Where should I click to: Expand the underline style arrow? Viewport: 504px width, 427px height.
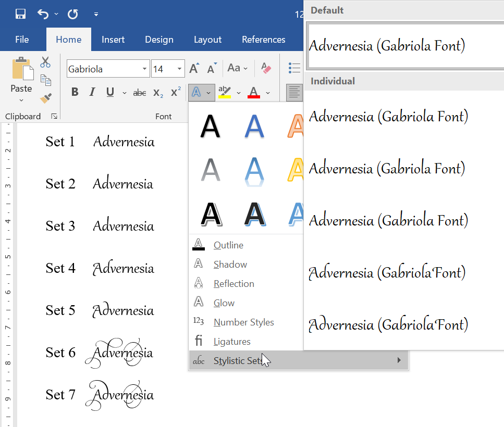click(125, 93)
